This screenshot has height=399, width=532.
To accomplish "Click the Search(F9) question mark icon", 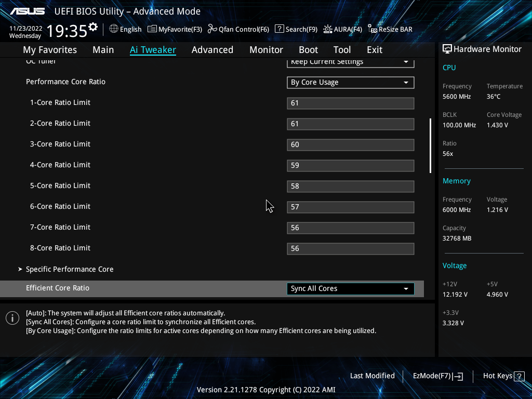I will click(279, 29).
